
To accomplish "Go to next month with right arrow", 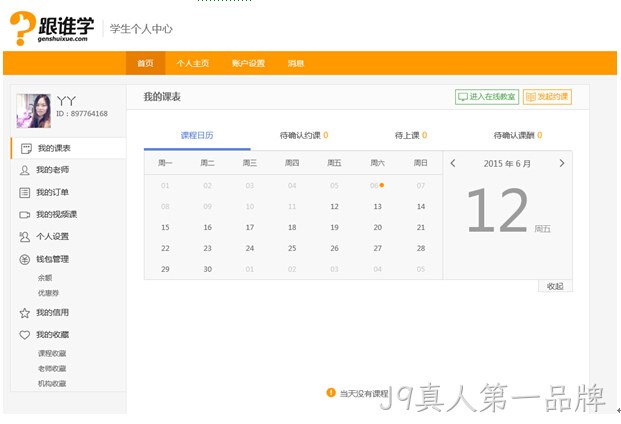I will (562, 163).
